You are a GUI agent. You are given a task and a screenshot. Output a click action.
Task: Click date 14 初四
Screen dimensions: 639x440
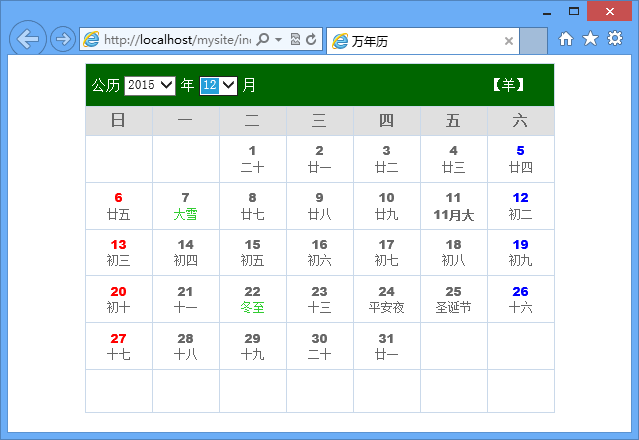click(185, 253)
